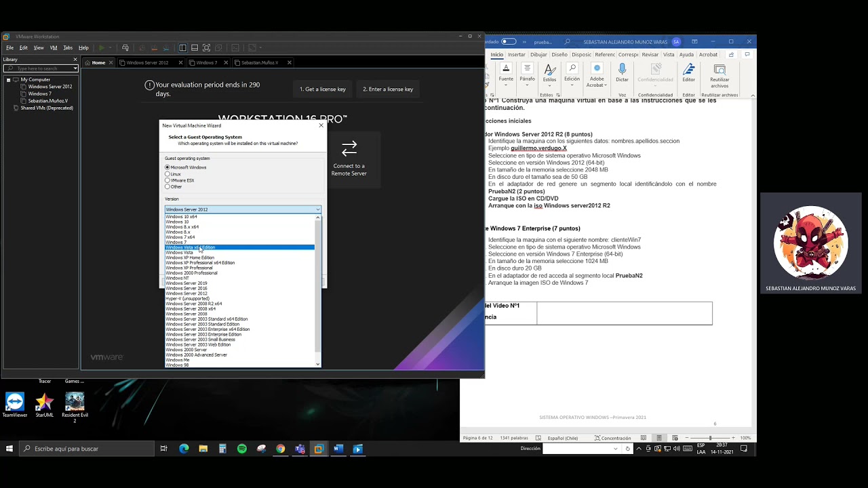Viewport: 868px width, 488px height.
Task: Open the power on dropdown arrow in VMware
Action: click(x=110, y=48)
